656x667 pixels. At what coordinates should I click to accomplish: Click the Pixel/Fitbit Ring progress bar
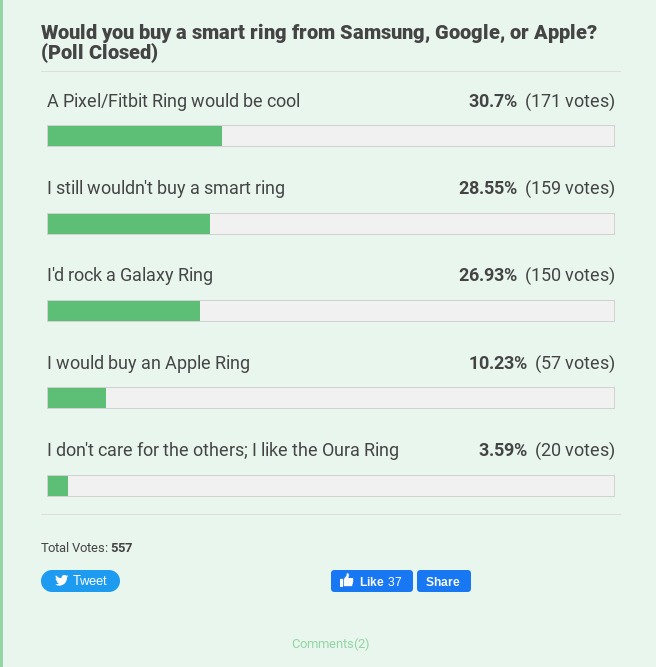(331, 136)
